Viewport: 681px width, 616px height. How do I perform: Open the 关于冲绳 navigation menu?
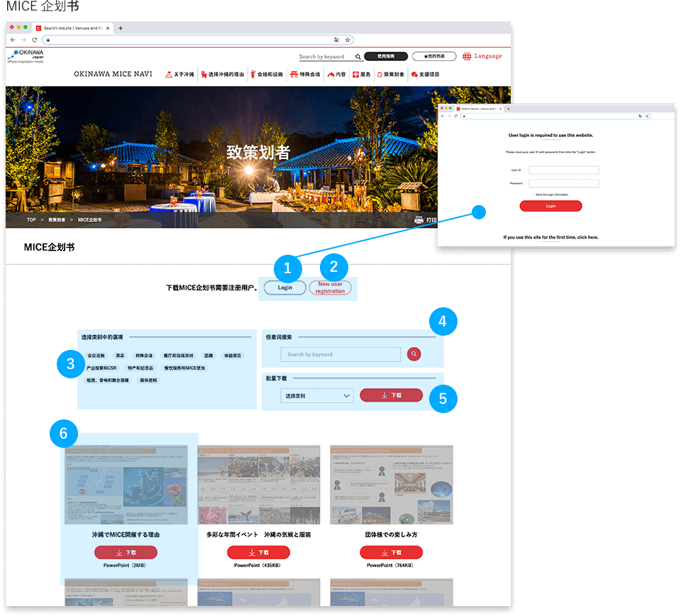pyautogui.click(x=179, y=75)
